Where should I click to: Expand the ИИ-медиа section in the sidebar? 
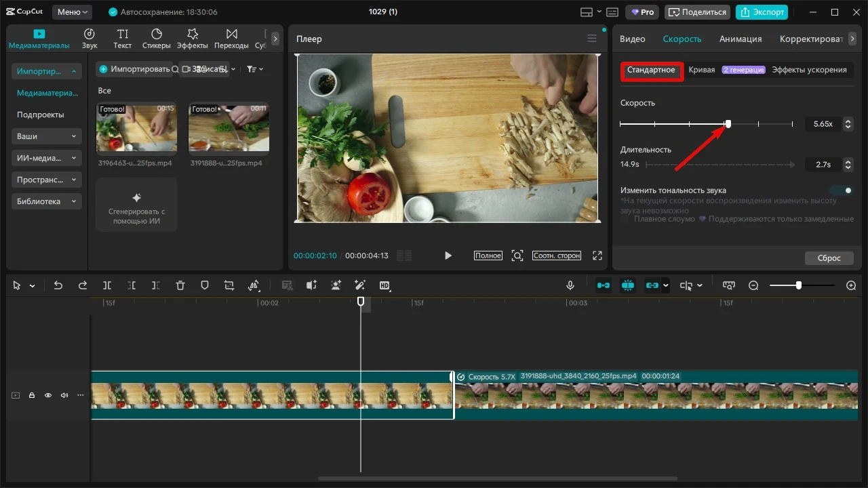click(47, 158)
